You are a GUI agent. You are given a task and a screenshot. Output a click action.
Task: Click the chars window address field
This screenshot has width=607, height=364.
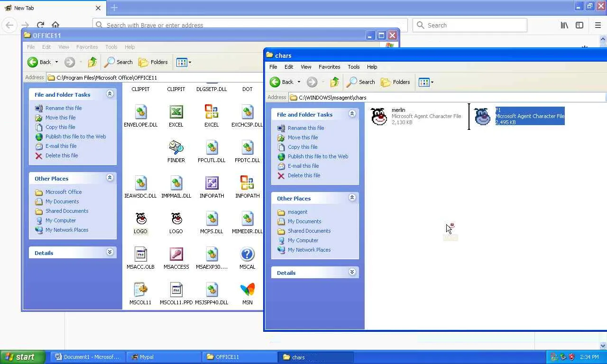(447, 98)
